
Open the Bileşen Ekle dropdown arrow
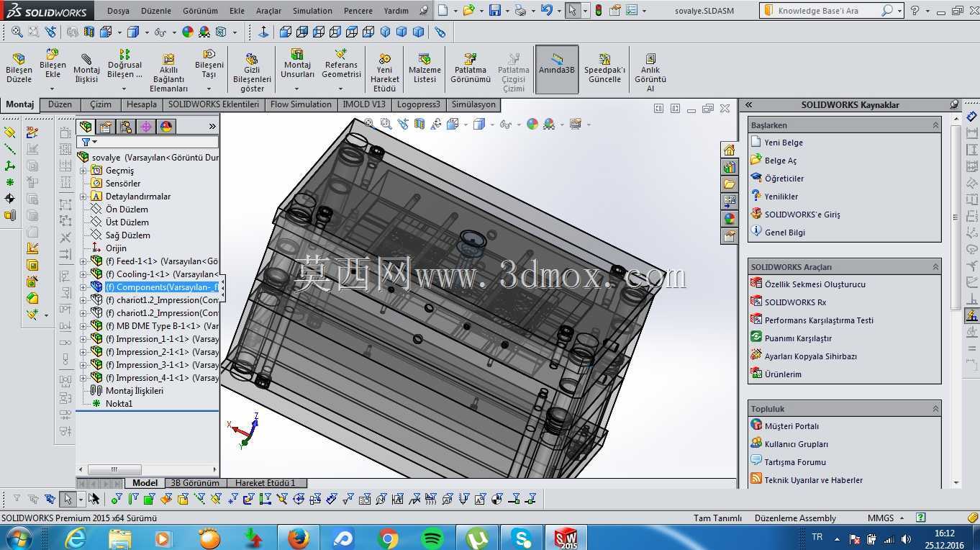click(53, 89)
